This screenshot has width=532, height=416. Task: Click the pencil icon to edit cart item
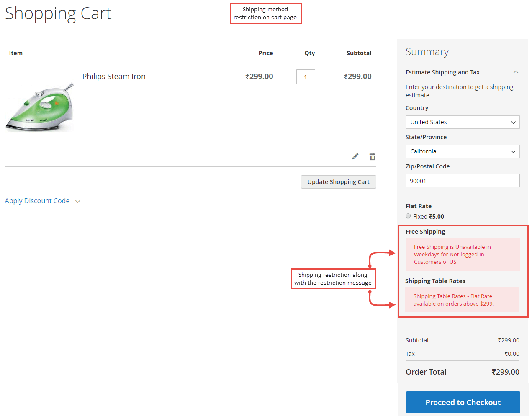click(x=355, y=156)
